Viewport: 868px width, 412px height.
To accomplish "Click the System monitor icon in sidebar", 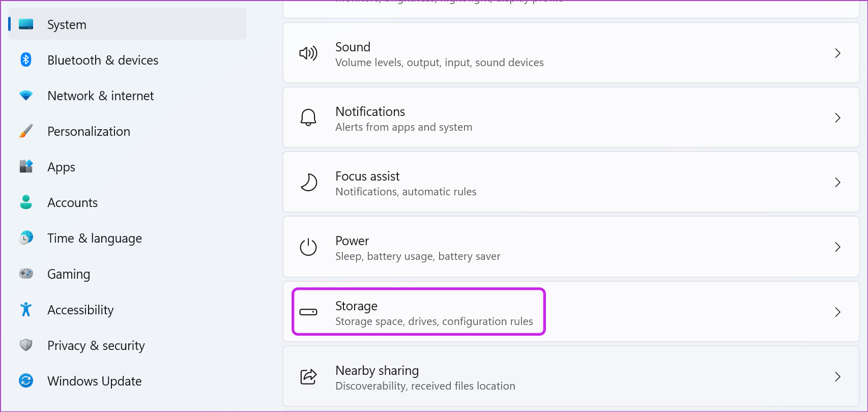I will (26, 24).
